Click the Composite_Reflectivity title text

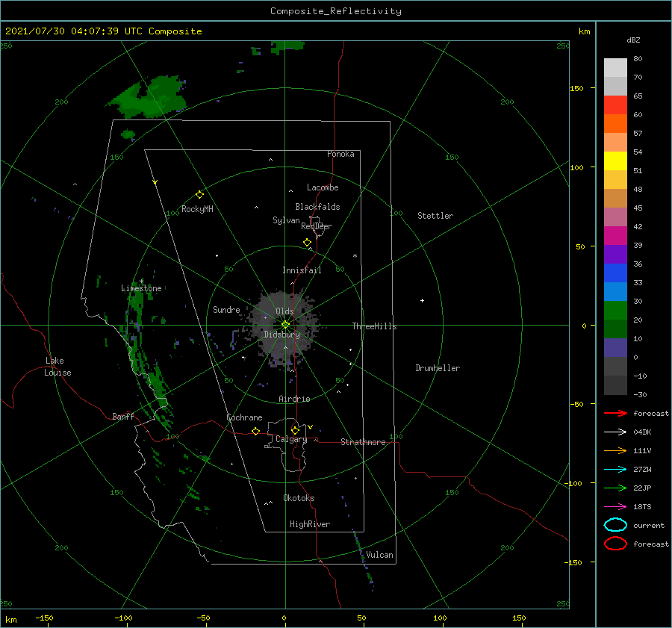[x=336, y=11]
